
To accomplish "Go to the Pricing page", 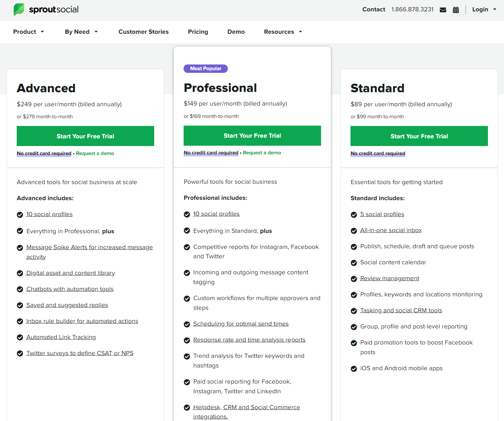I will click(198, 32).
